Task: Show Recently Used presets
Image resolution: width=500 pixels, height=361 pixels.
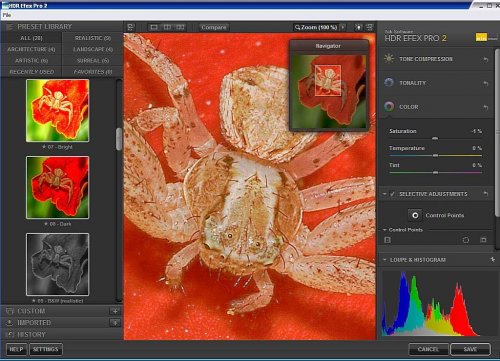Action: pos(31,72)
